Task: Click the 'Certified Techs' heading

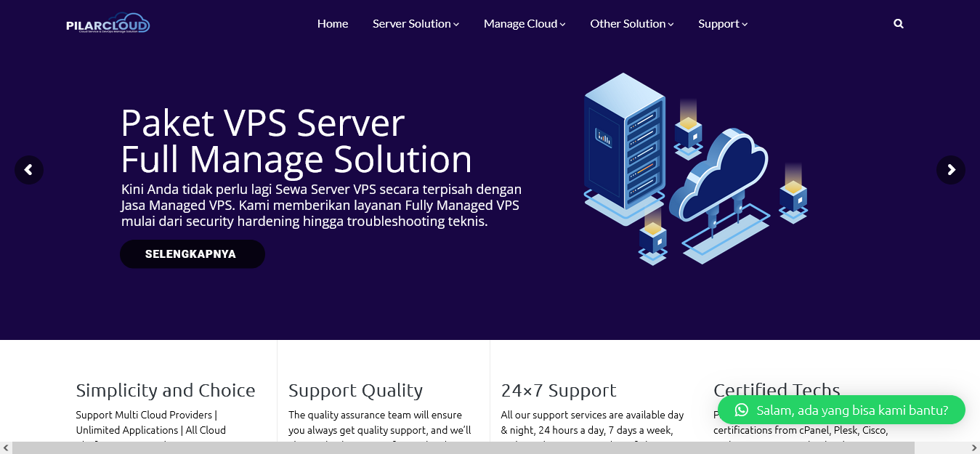Action: 777,390
